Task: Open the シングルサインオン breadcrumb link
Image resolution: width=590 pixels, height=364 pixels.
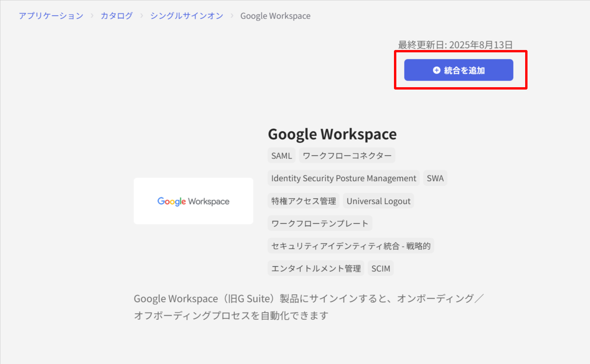Action: click(187, 16)
